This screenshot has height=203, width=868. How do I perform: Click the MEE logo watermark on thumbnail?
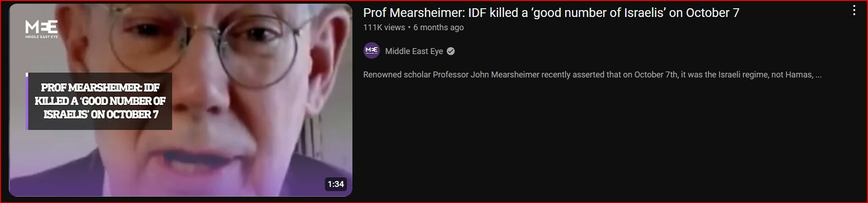(x=41, y=29)
